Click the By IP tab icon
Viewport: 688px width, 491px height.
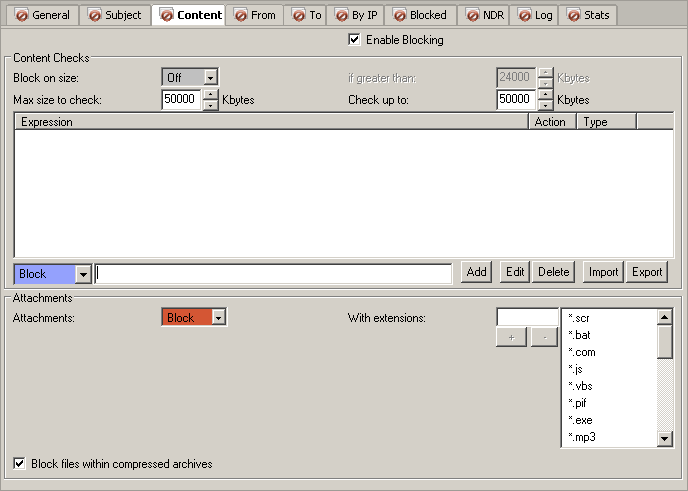click(341, 15)
